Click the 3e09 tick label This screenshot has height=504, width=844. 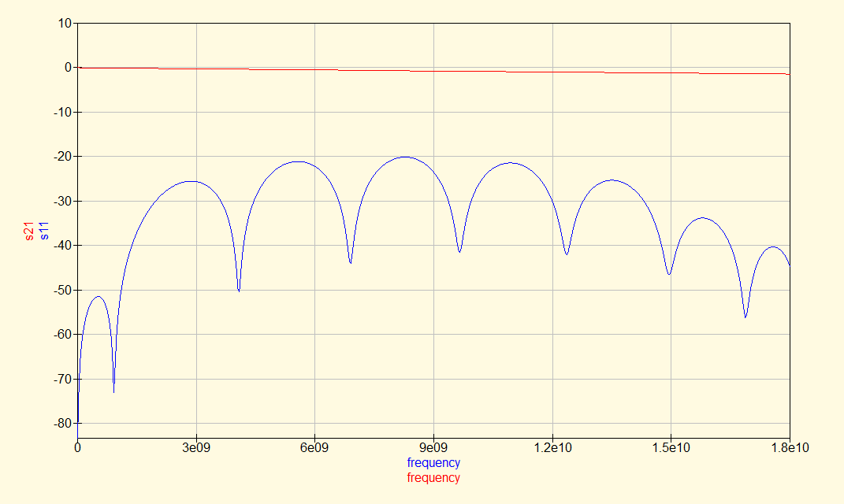196,449
